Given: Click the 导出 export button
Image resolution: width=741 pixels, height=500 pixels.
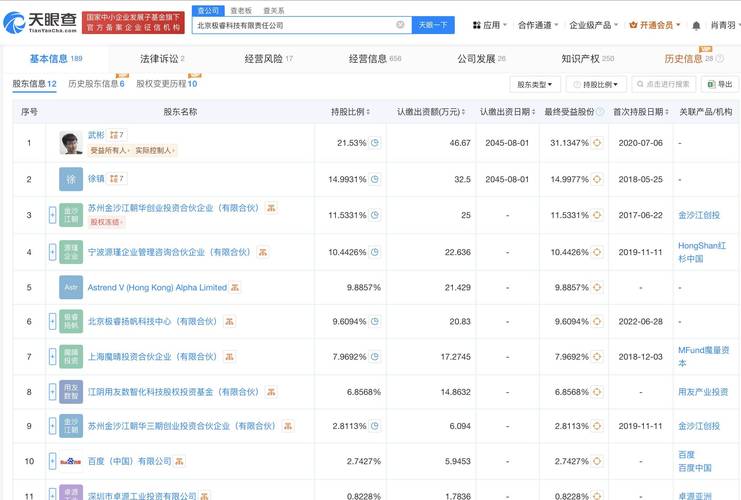Looking at the screenshot, I should pos(720,85).
